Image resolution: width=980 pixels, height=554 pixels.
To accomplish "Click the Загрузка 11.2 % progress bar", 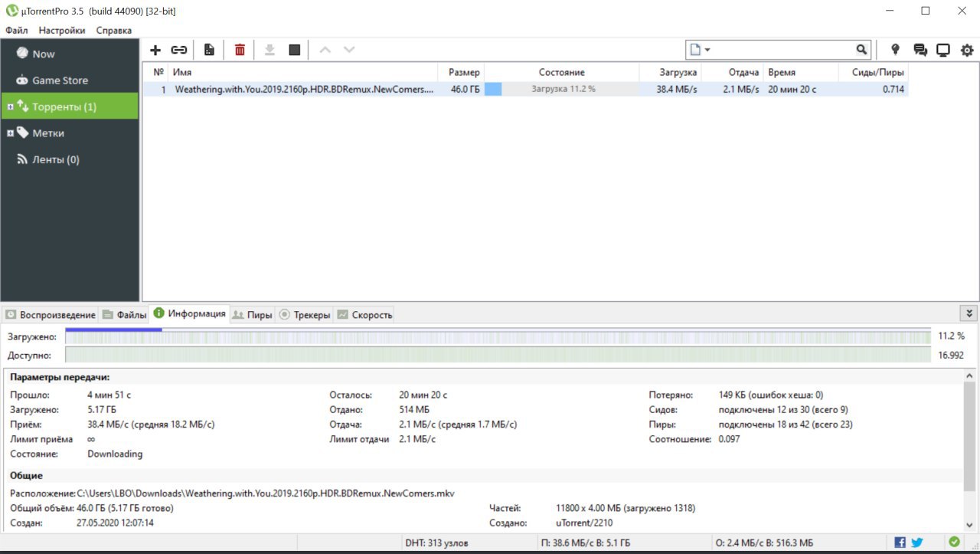I will 562,89.
